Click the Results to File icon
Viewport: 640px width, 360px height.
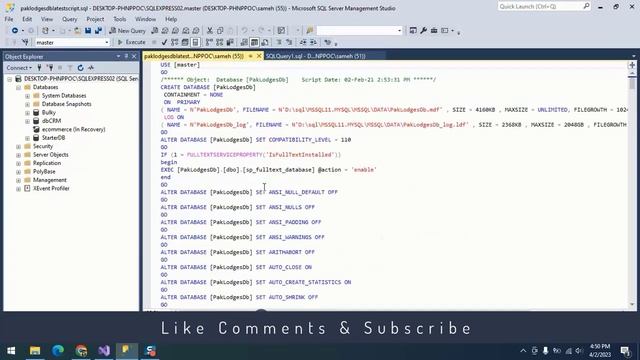265,42
